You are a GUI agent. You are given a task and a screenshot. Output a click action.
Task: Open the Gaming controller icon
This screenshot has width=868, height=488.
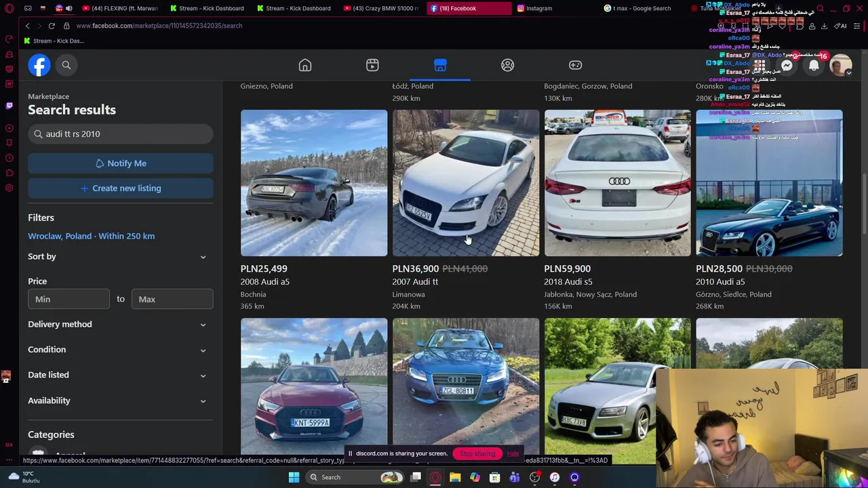[x=575, y=65]
